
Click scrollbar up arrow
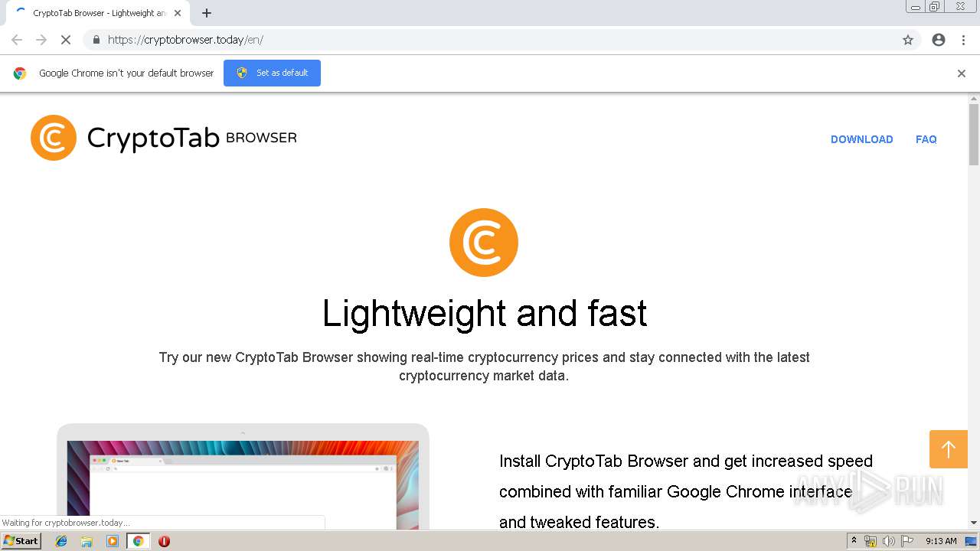pos(974,99)
